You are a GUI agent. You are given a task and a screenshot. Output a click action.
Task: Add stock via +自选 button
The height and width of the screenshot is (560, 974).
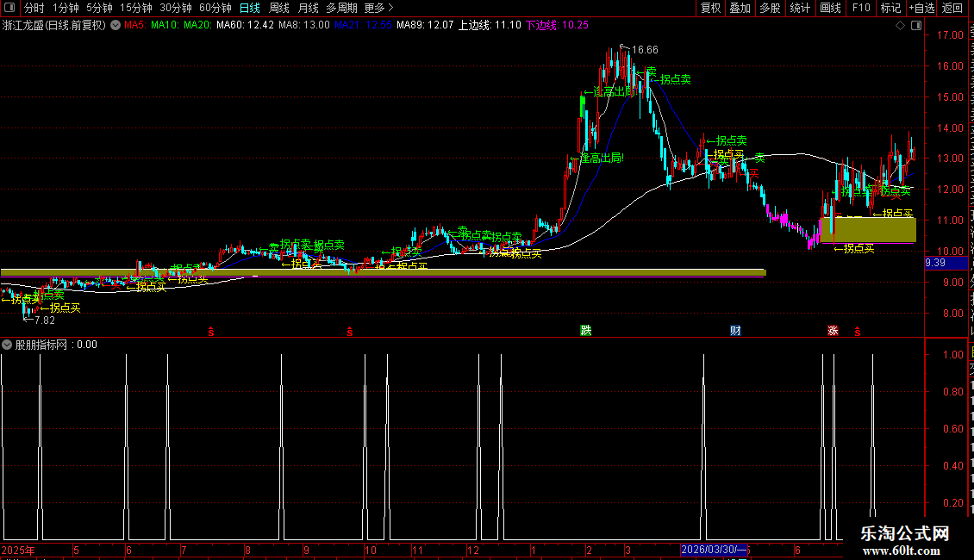[921, 8]
